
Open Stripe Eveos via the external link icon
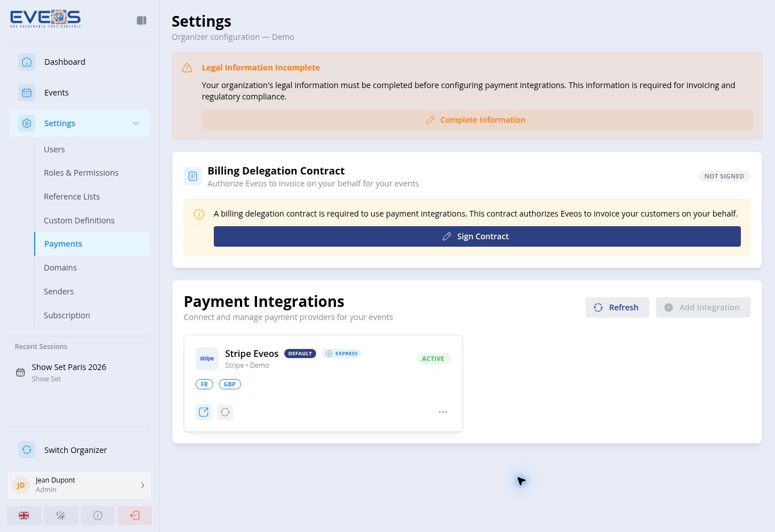(204, 412)
